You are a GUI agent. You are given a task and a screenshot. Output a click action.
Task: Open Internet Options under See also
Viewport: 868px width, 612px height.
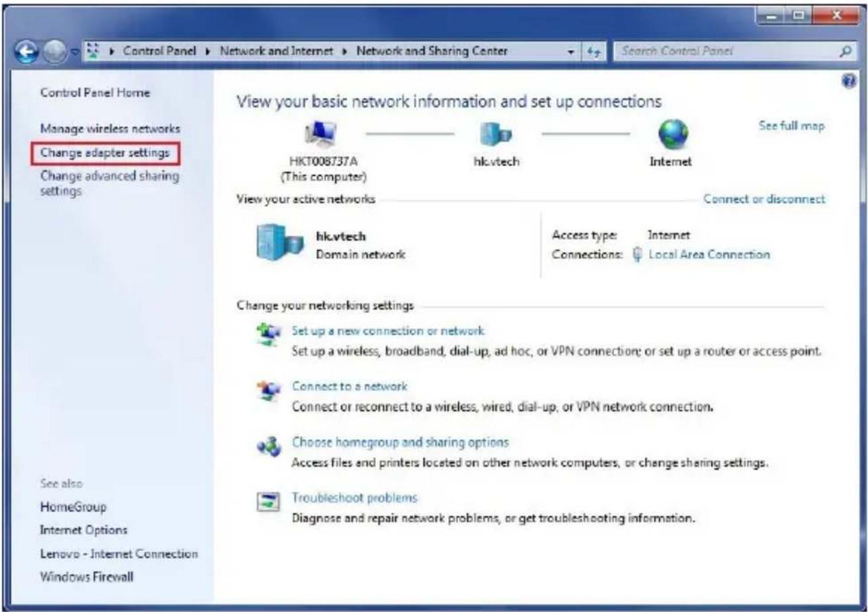(x=84, y=530)
